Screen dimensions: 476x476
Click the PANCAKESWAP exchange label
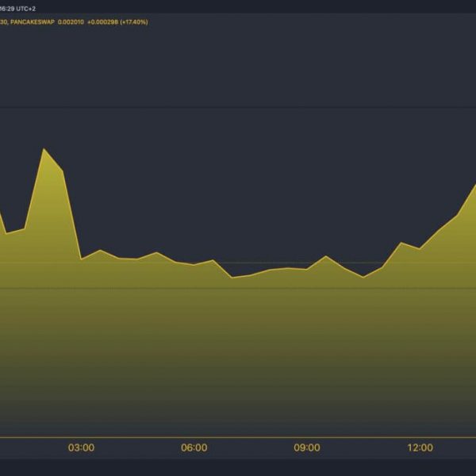pyautogui.click(x=33, y=22)
